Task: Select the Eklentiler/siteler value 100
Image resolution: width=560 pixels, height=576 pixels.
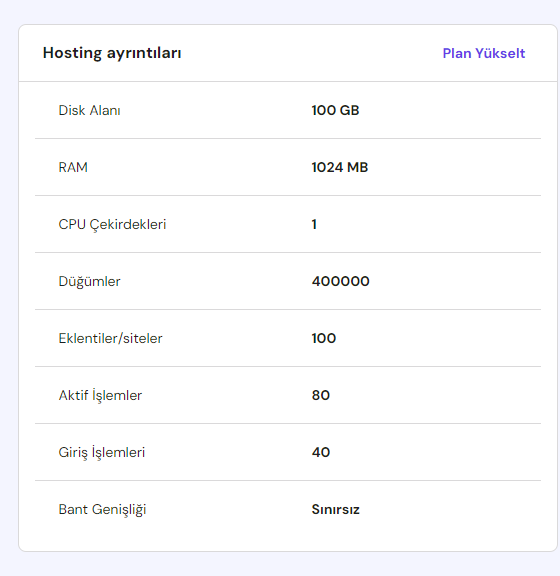Action: [324, 338]
